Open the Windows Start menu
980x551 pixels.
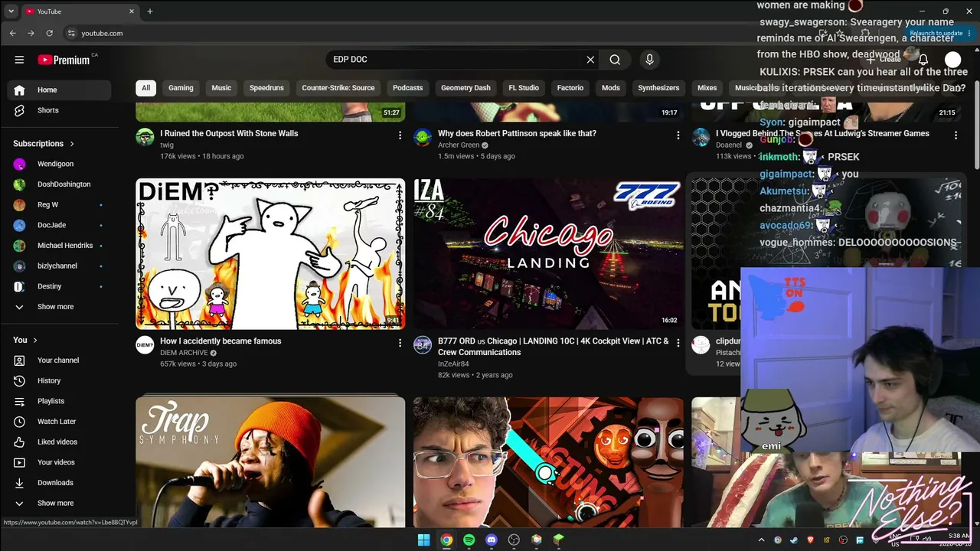click(423, 540)
